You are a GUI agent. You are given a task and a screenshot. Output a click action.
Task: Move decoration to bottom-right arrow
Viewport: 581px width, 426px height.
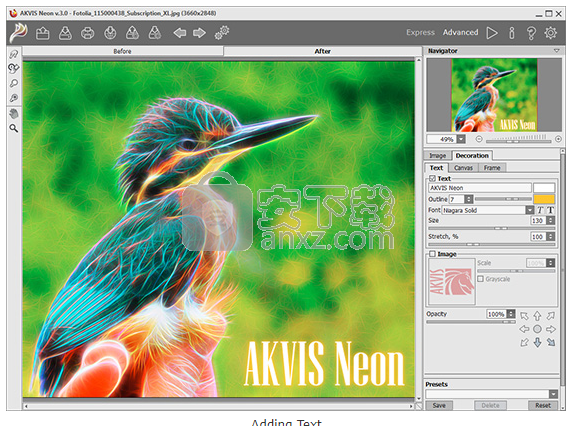point(551,343)
